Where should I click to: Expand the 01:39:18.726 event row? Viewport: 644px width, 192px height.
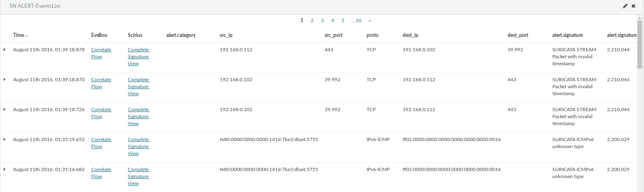pyautogui.click(x=5, y=110)
